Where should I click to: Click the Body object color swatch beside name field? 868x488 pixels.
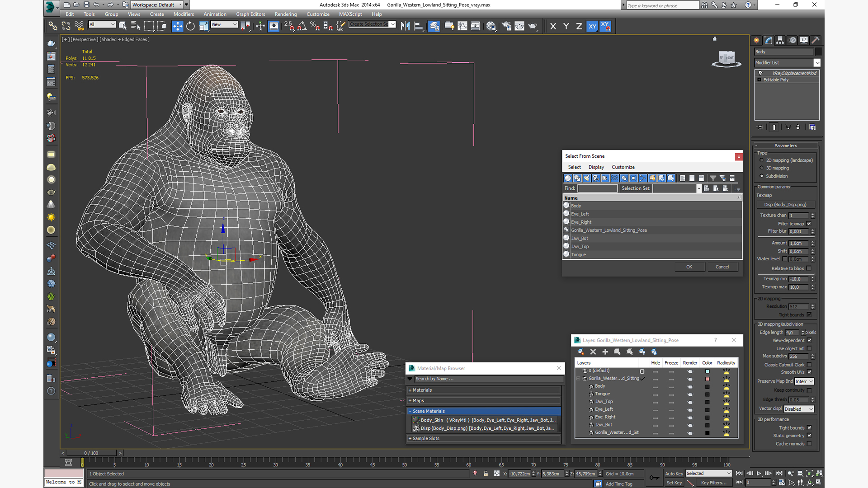(818, 52)
